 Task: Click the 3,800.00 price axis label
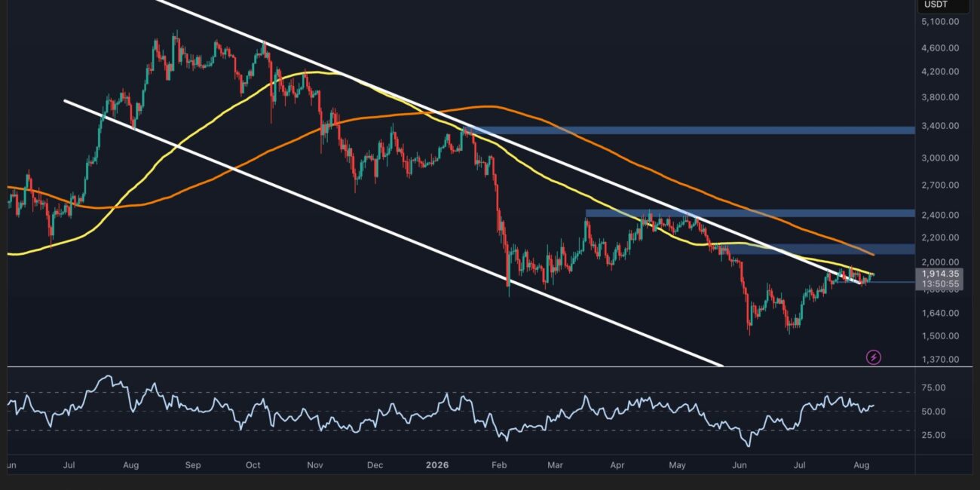[x=940, y=98]
